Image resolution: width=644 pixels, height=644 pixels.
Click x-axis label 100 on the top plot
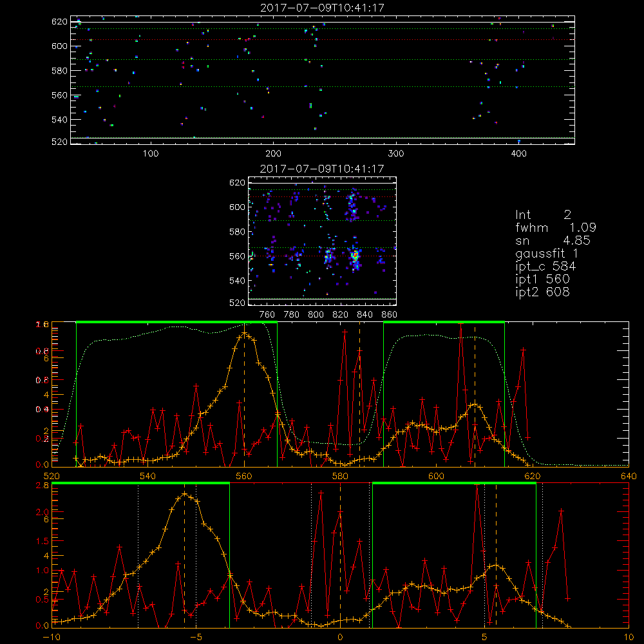(151, 154)
